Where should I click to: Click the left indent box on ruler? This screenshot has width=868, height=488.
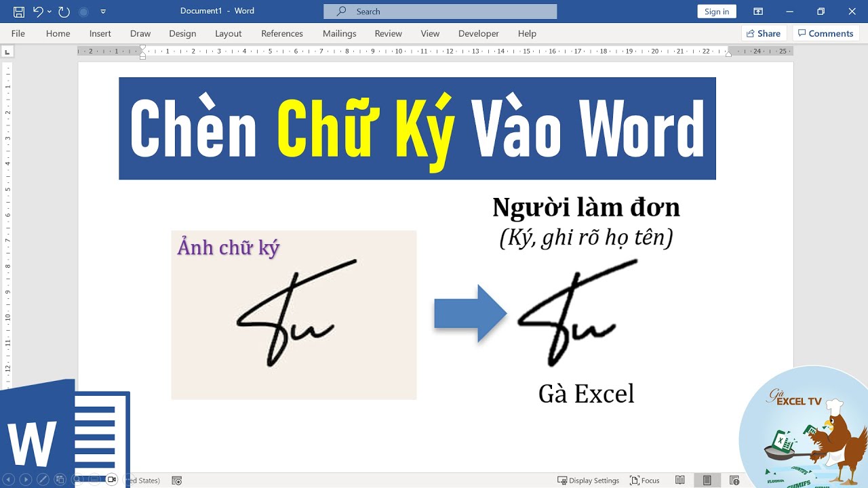pos(142,57)
